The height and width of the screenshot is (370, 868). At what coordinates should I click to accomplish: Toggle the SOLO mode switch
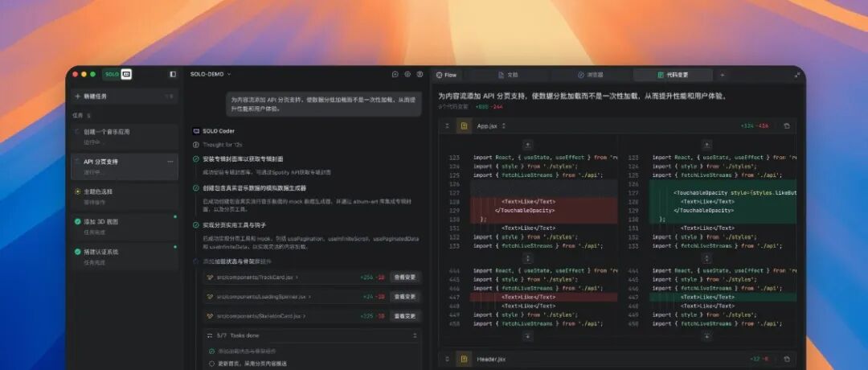117,74
